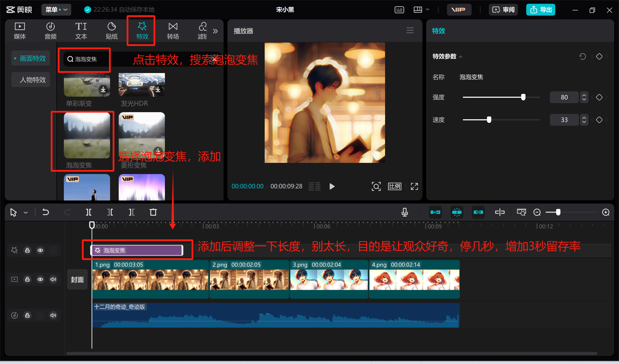
Task: Open the 菜单 dropdown menu
Action: [x=56, y=10]
